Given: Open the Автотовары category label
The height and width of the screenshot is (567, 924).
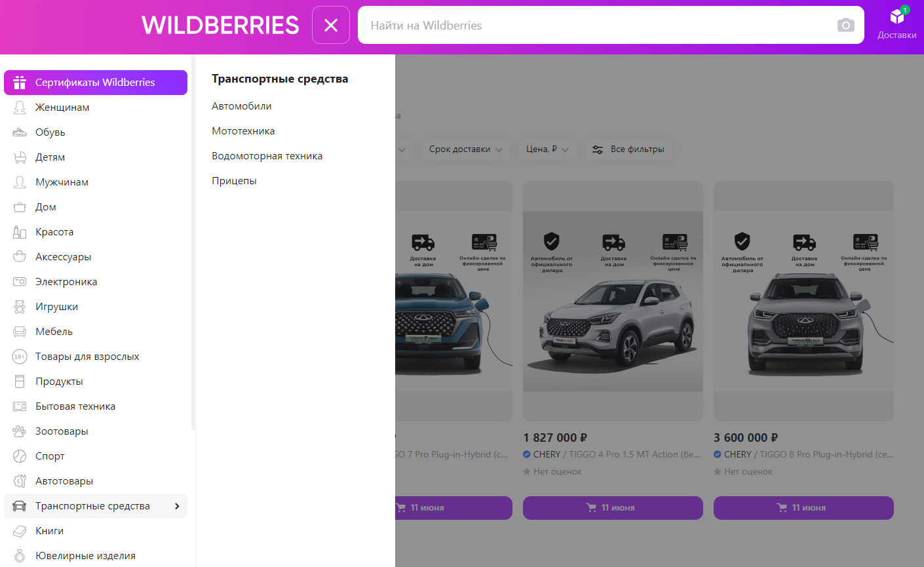Looking at the screenshot, I should [x=64, y=481].
